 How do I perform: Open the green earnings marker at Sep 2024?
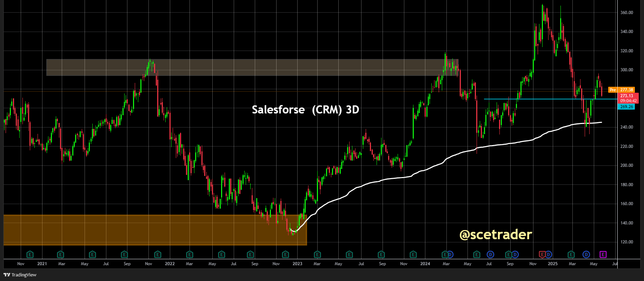509,254
